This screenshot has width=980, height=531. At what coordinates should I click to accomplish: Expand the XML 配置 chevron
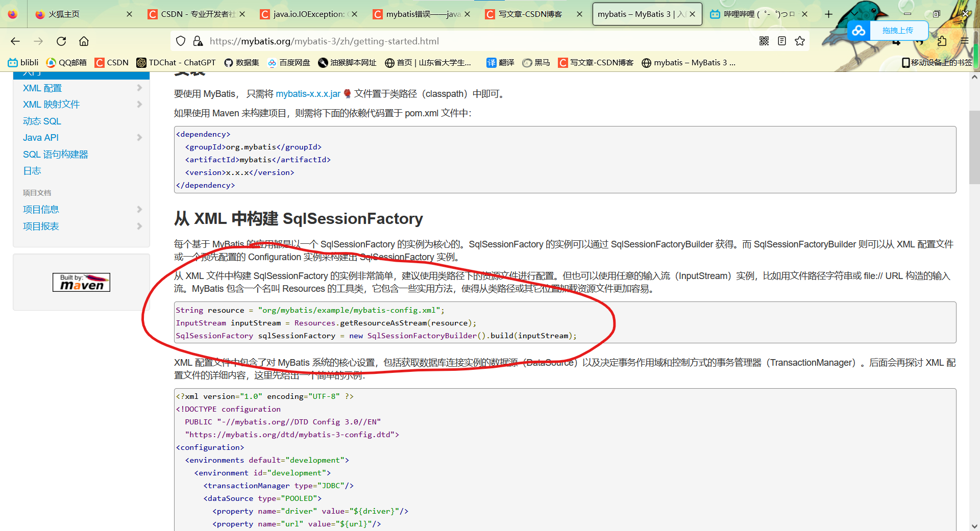139,88
